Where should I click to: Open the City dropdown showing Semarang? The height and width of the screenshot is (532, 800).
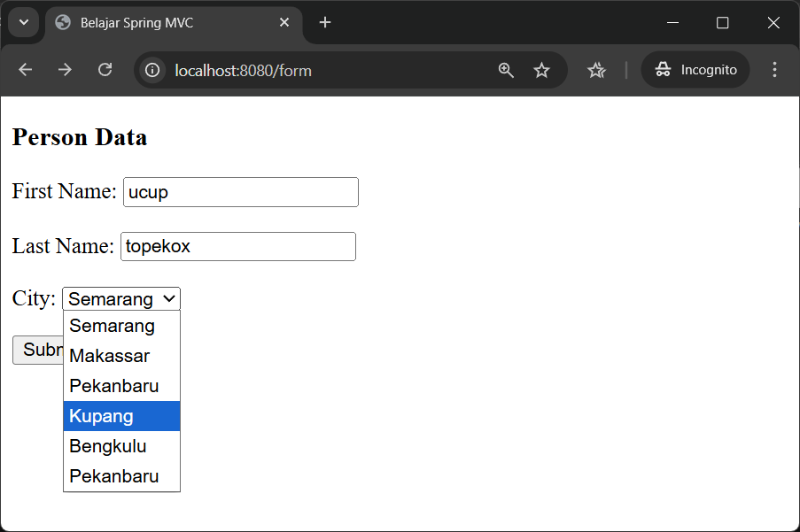[120, 298]
